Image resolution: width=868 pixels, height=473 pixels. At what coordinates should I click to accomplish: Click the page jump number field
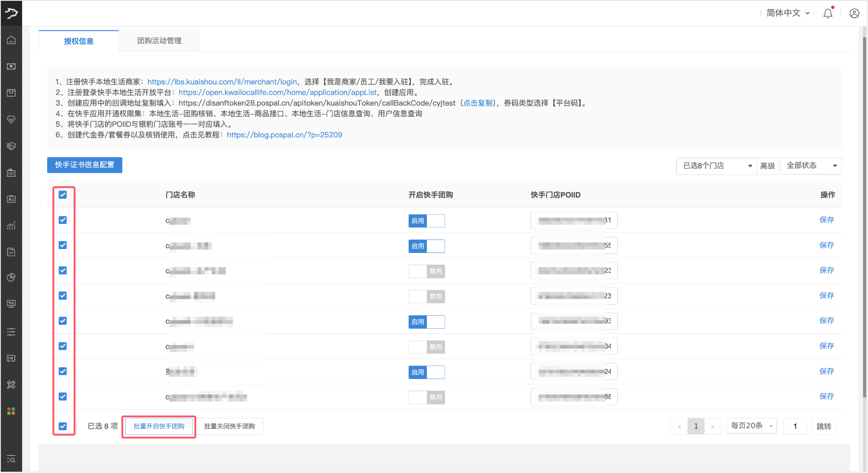click(795, 426)
